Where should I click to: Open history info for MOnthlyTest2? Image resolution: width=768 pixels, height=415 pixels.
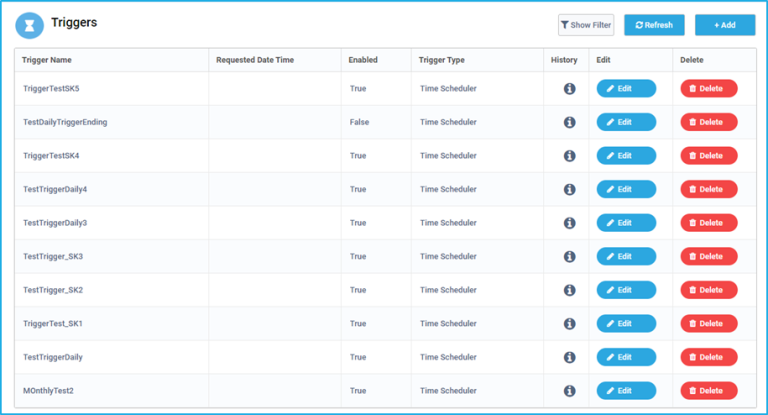coord(569,391)
